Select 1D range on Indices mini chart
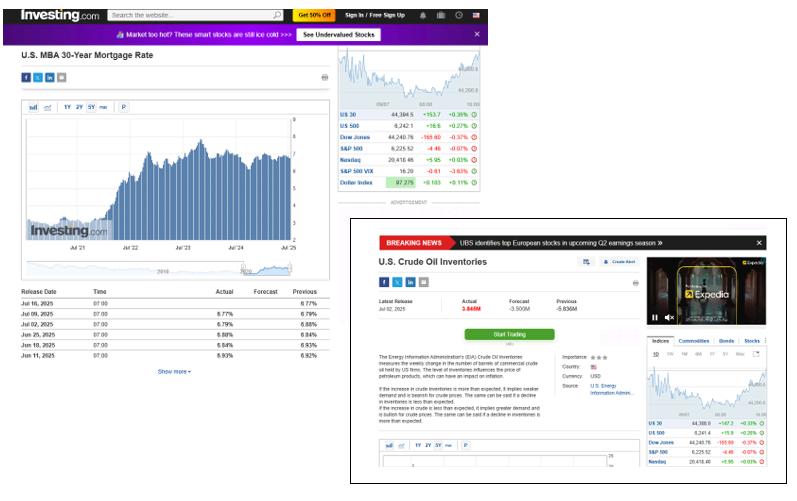The height and width of the screenshot is (501, 797). pyautogui.click(x=656, y=354)
